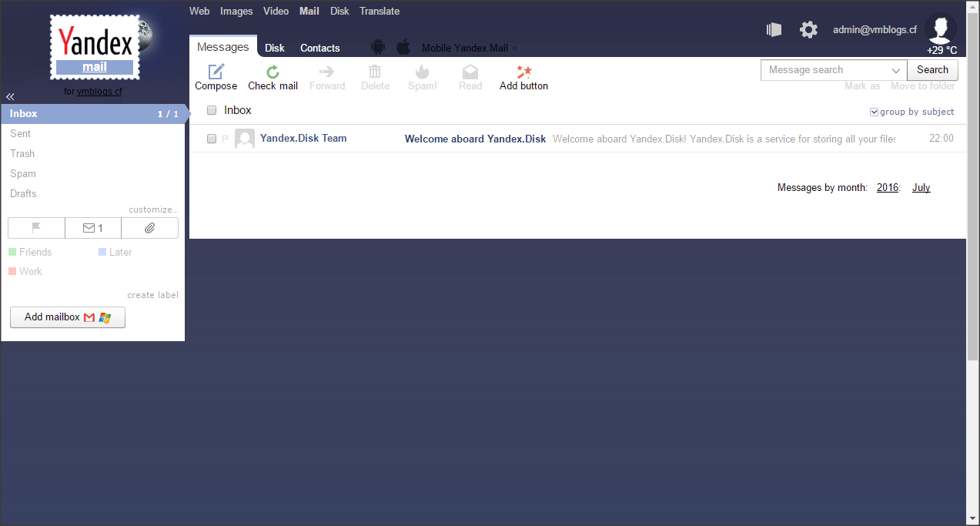Show unread messages with envelope filter
Image resolution: width=980 pixels, height=526 pixels.
pyautogui.click(x=93, y=228)
